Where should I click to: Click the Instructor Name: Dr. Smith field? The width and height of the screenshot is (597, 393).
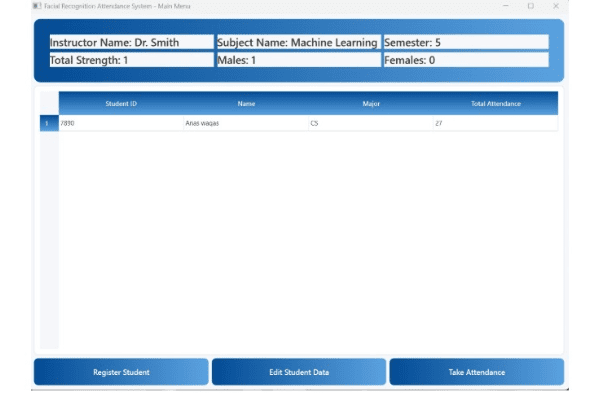132,42
